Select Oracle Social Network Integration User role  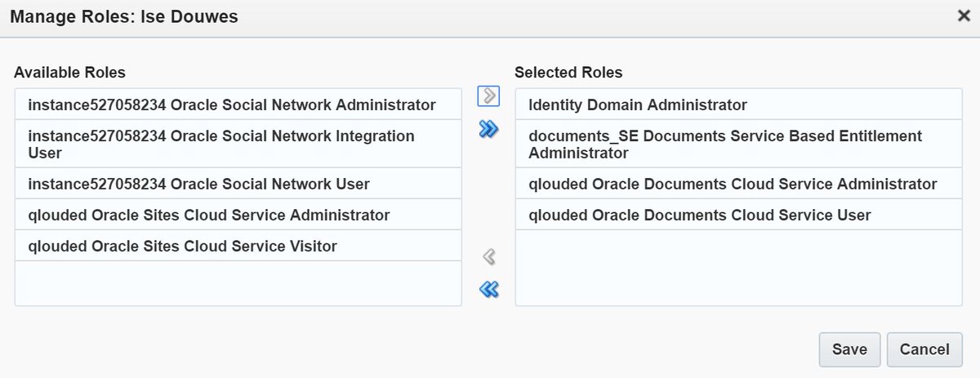(238, 144)
